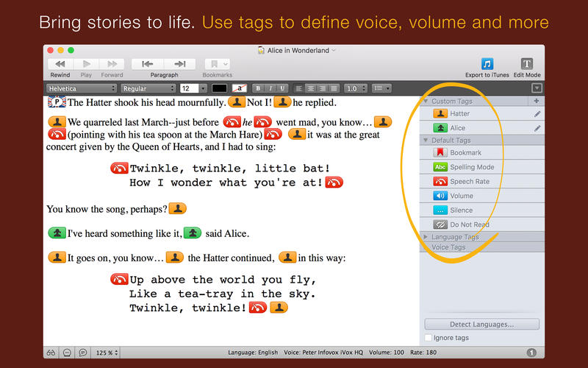Start playback with the Play button
Viewport: 588px width, 368px height.
pos(86,64)
